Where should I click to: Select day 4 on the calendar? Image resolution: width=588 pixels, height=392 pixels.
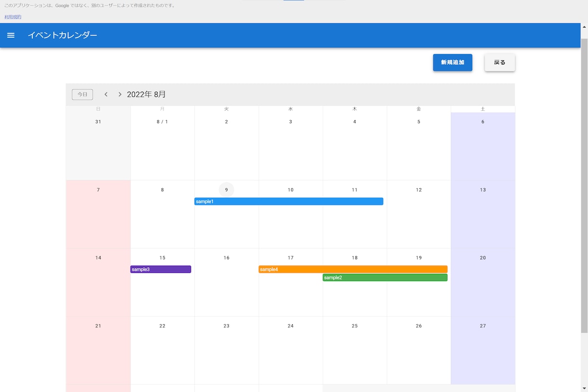(355, 122)
